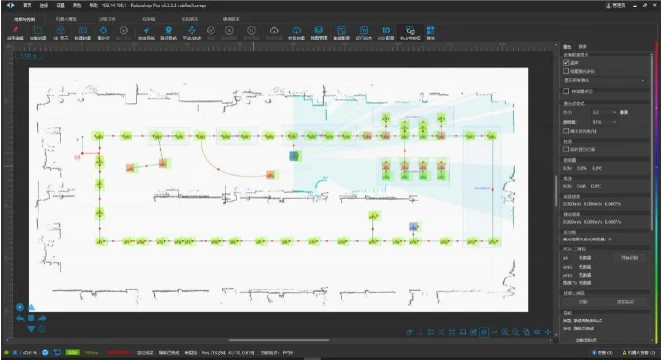The image size is (661, 361).
Task: Switch to the Map and Control tab
Action: click(x=24, y=19)
